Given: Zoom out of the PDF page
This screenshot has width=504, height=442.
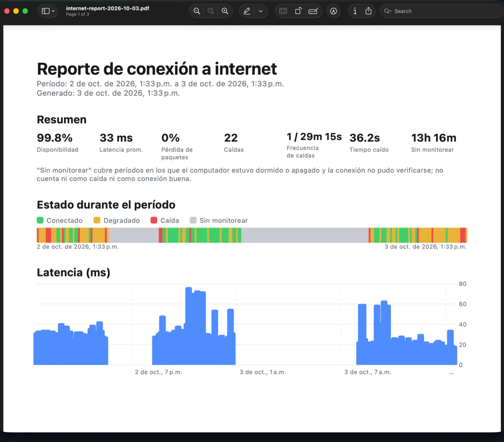Looking at the screenshot, I should 197,11.
